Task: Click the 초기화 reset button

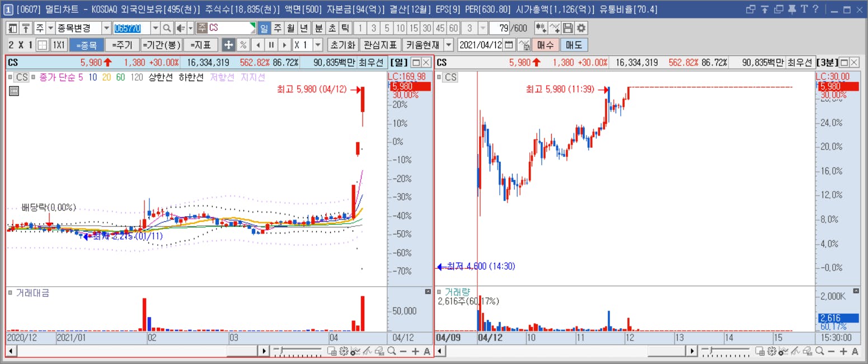Action: pos(342,45)
